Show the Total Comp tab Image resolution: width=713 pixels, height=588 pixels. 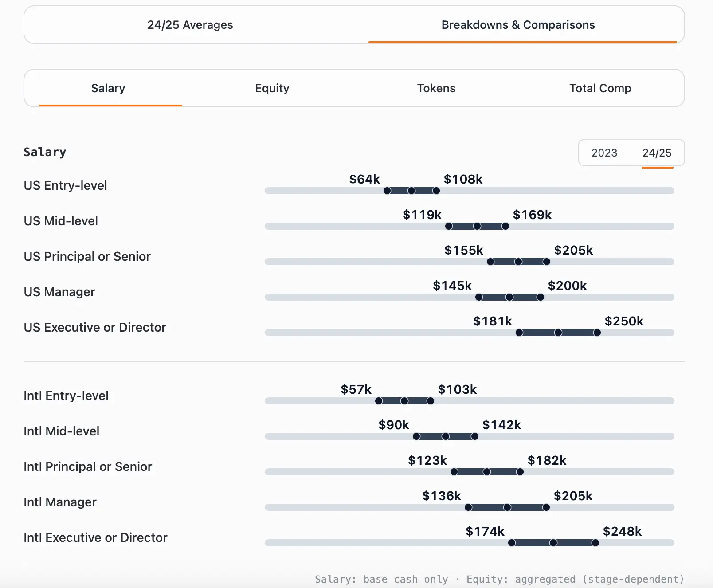[600, 88]
